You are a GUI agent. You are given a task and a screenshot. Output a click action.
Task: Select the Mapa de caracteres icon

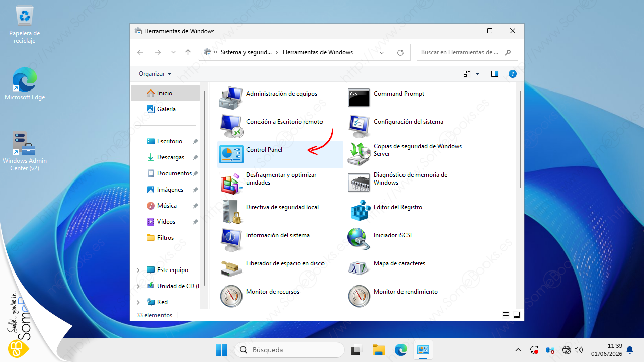coord(359,267)
